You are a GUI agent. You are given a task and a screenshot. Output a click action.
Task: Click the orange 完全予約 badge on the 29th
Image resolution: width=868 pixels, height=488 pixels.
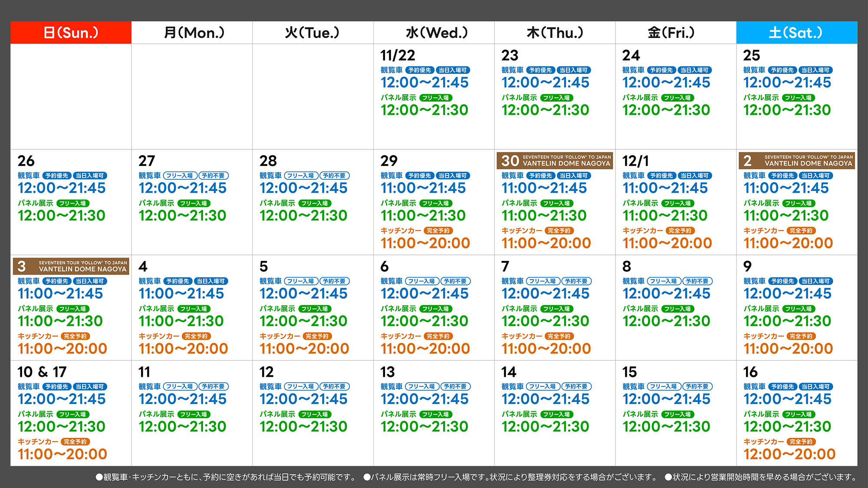click(438, 231)
